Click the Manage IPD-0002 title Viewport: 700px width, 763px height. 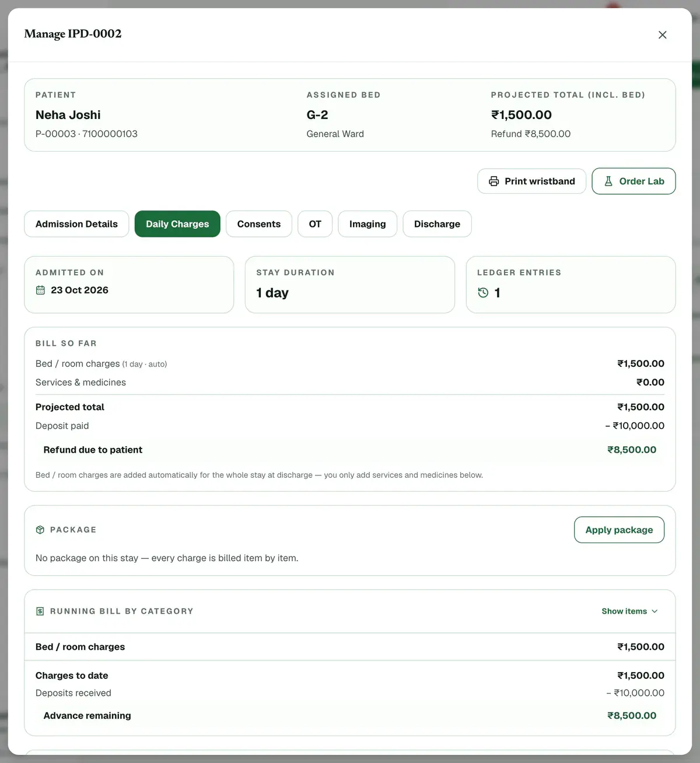73,34
